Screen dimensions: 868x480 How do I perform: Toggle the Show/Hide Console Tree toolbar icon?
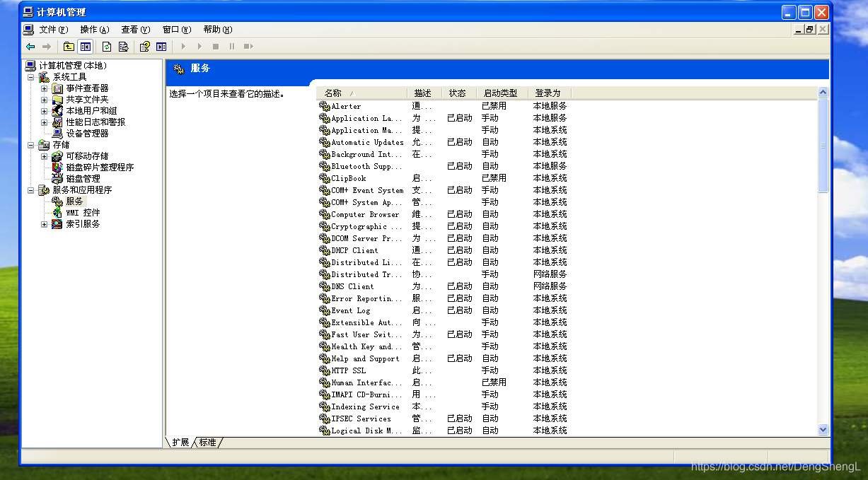click(x=86, y=47)
